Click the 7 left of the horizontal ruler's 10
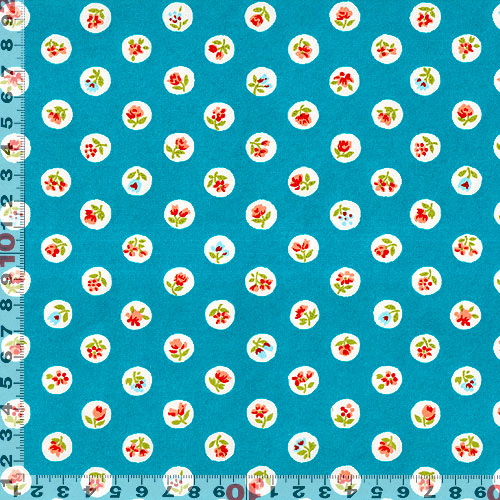500x500 pixels. coord(168,492)
